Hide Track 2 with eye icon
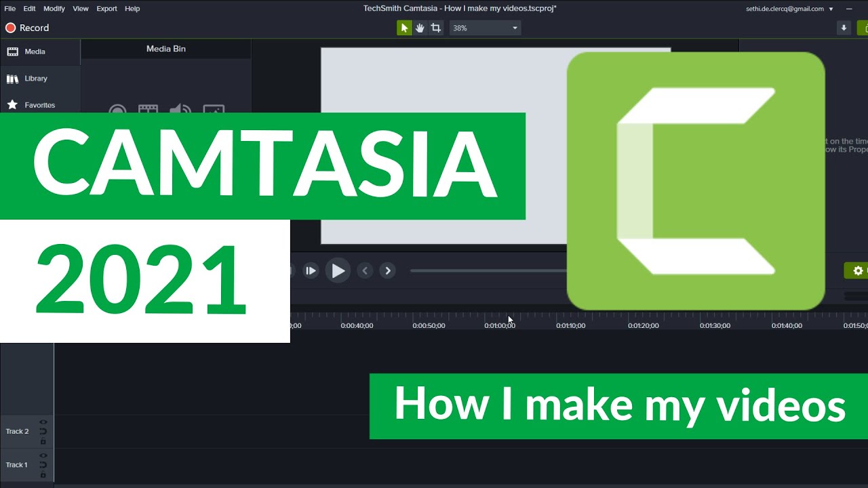 click(x=43, y=422)
